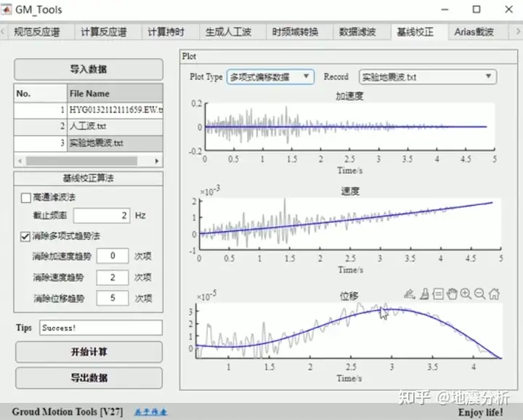This screenshot has width=523, height=420.
Task: Restore view with the home icon
Action: (x=494, y=294)
